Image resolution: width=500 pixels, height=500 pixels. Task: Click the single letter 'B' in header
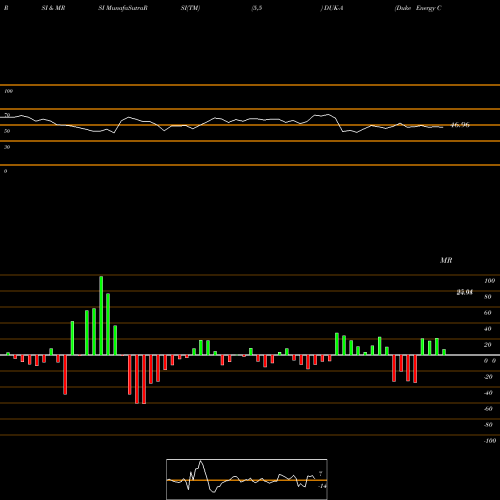tap(6, 8)
